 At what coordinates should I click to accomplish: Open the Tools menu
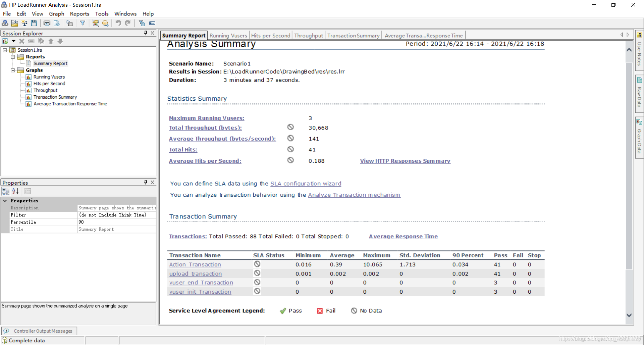pos(102,14)
